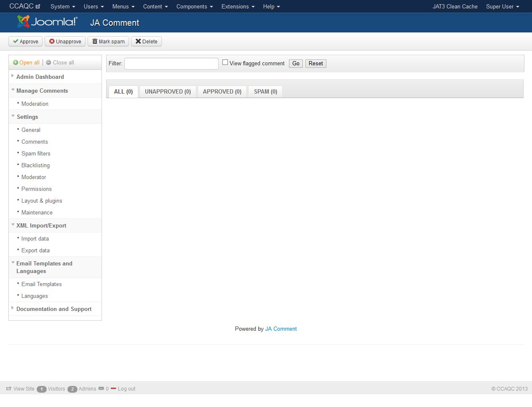
Task: Click the View Site link
Action: pyautogui.click(x=24, y=388)
